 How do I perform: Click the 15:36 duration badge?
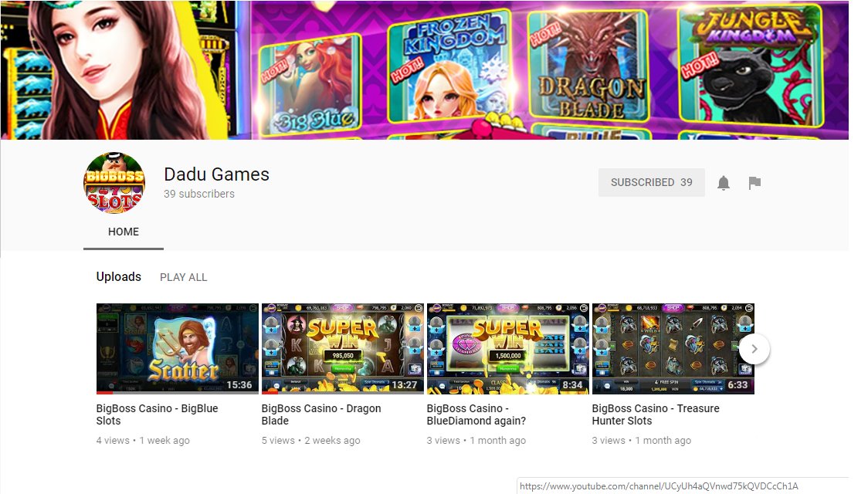click(x=239, y=385)
